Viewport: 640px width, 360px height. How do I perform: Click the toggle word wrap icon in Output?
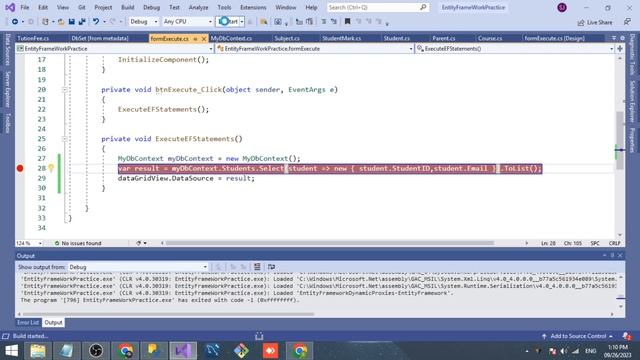click(x=271, y=267)
